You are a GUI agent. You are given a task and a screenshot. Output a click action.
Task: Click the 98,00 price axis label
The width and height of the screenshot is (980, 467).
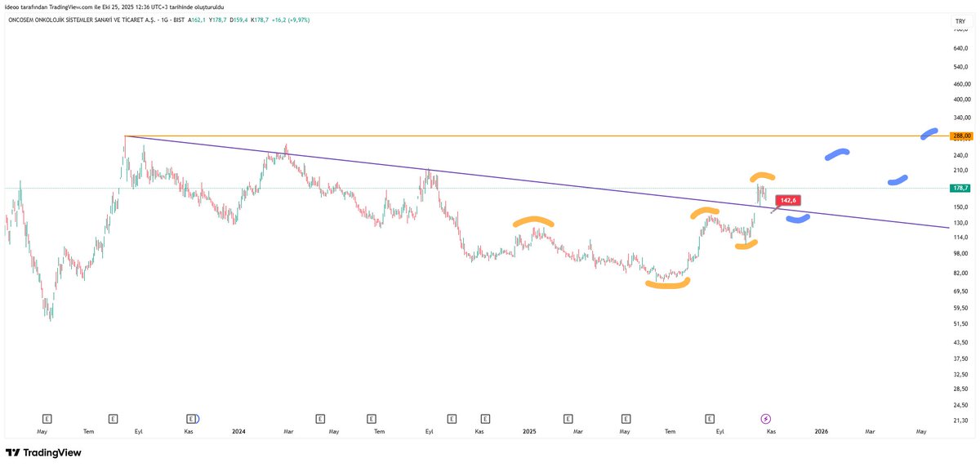click(960, 253)
